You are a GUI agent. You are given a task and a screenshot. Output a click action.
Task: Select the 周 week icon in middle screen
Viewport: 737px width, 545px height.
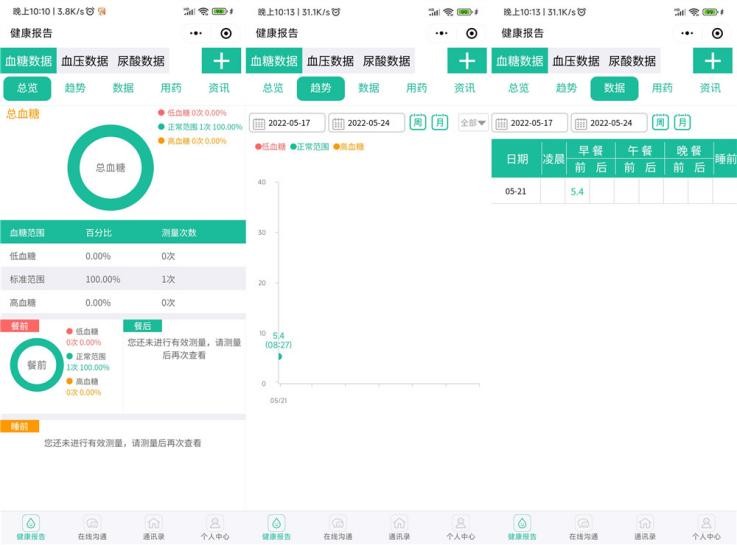(417, 122)
